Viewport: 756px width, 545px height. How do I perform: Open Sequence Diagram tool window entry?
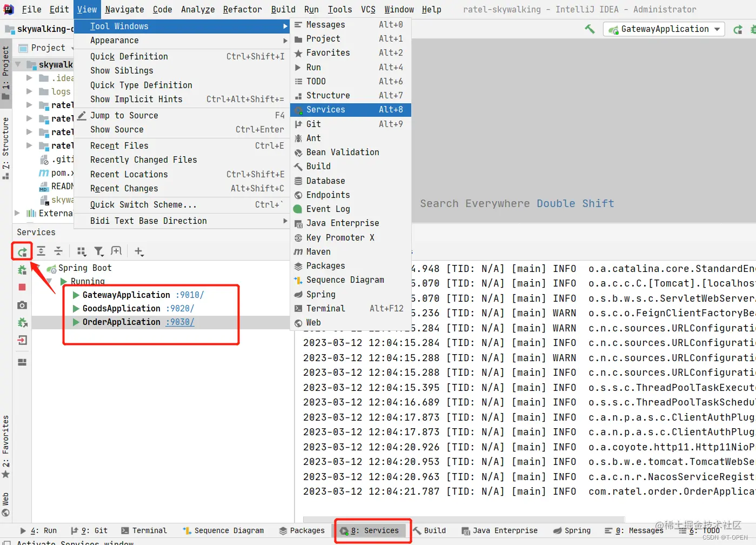351,280
